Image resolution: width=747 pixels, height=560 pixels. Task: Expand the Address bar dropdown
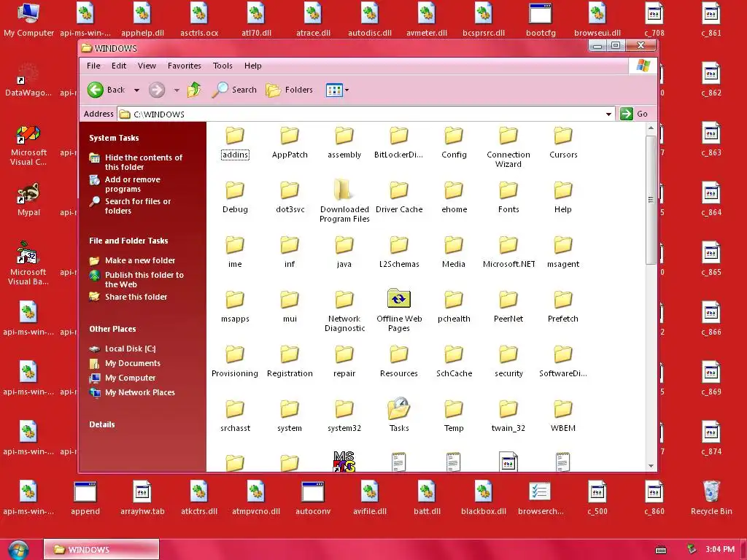608,114
